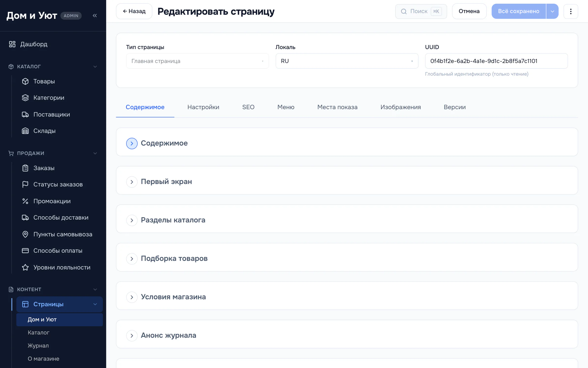Screen dimensions: 588x368
Task: Click the Поставщики truck icon
Action: coord(25,114)
